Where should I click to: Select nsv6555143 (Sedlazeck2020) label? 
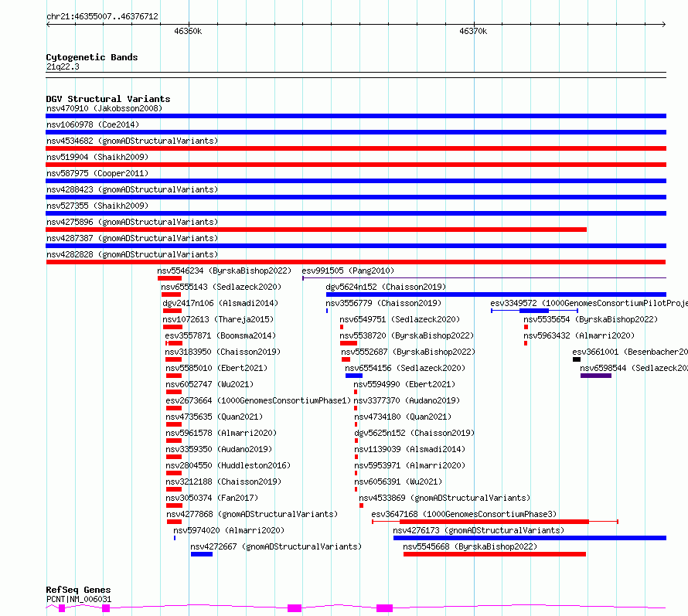click(221, 287)
